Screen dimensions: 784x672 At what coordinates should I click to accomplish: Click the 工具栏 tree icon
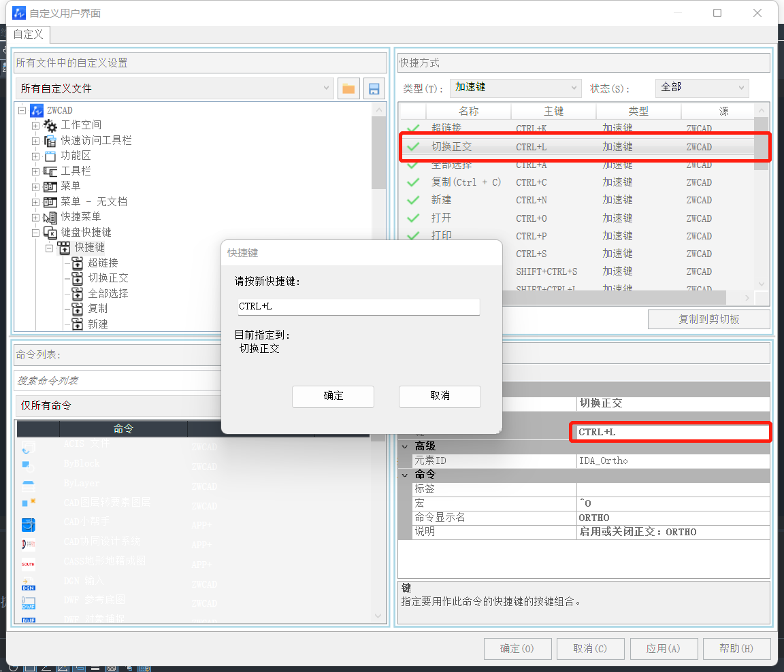(x=50, y=171)
